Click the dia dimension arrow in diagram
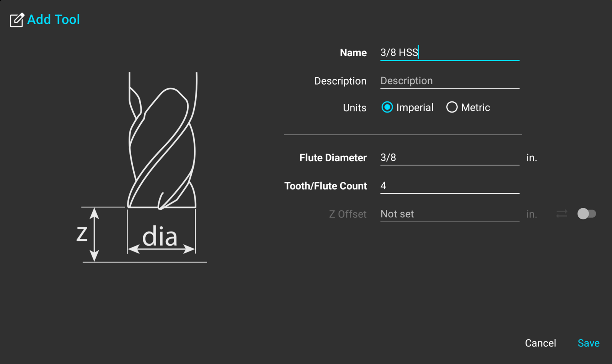The image size is (612, 364). pyautogui.click(x=161, y=249)
